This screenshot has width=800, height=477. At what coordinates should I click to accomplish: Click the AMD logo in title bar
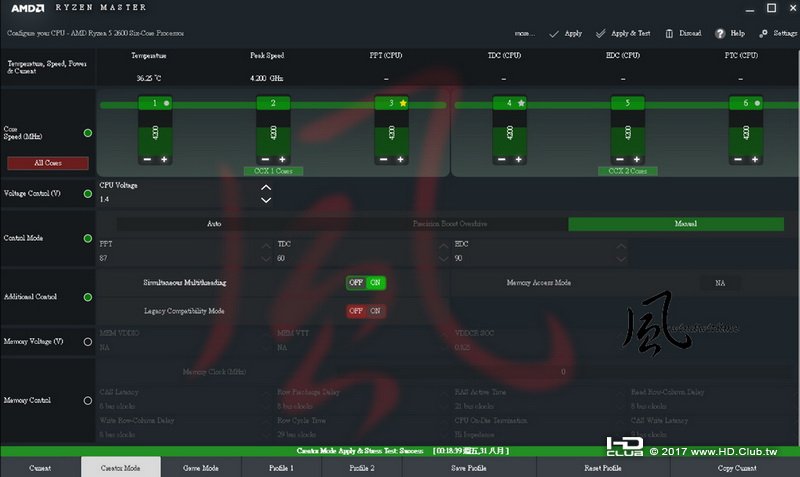[28, 8]
